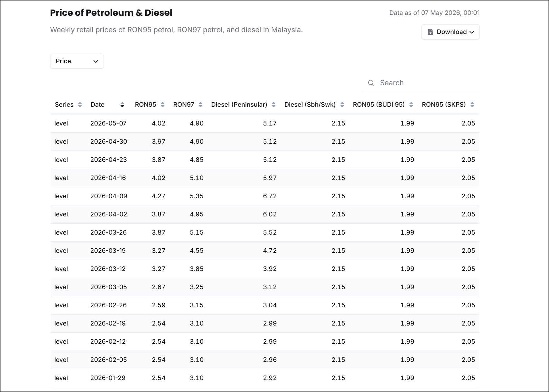Click the Diesel (Peninsular) header text
The height and width of the screenshot is (392, 549).
point(239,105)
